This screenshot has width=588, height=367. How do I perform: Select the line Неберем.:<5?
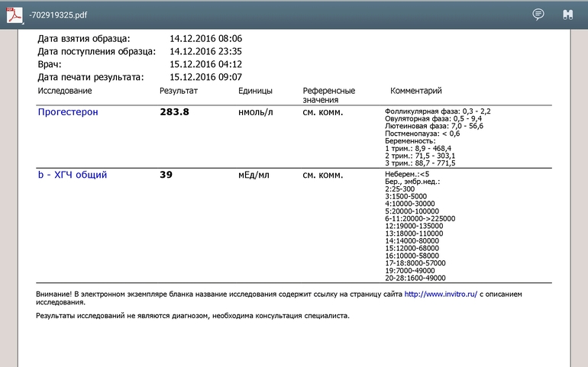tap(407, 174)
